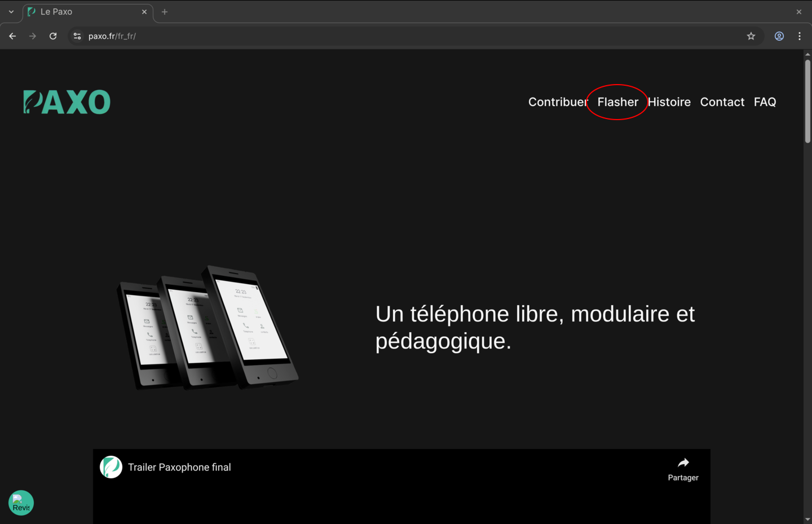Viewport: 812px width, 524px height.
Task: Open the Trailer Paxophone final video title
Action: tap(179, 467)
